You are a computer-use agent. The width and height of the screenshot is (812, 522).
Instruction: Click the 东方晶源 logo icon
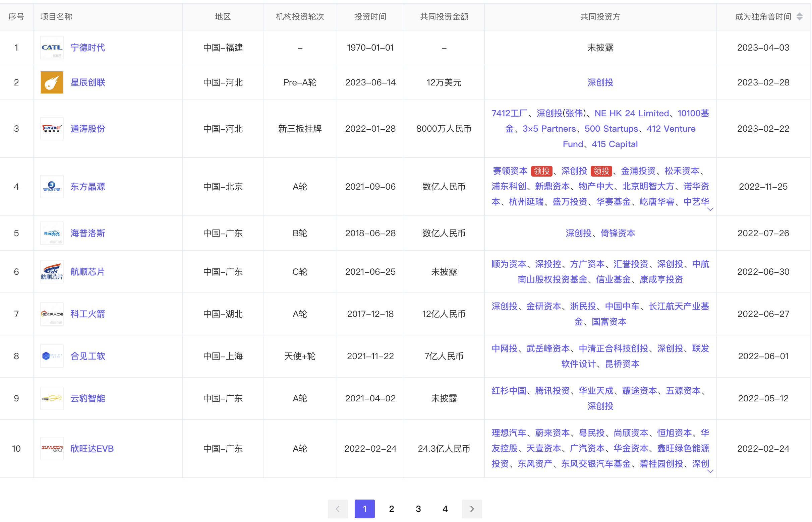[x=52, y=187]
